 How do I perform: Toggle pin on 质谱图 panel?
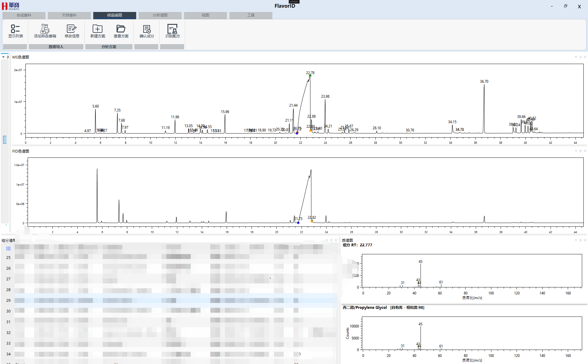coord(580,240)
